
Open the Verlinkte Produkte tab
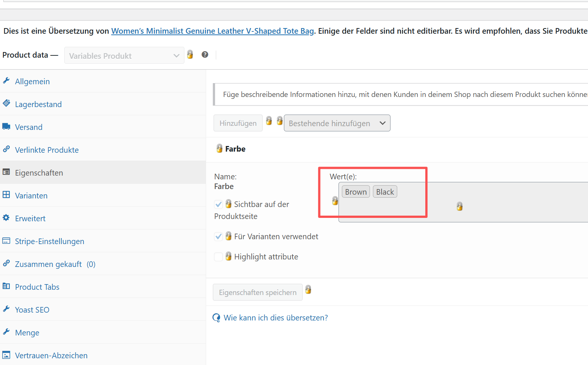point(47,150)
